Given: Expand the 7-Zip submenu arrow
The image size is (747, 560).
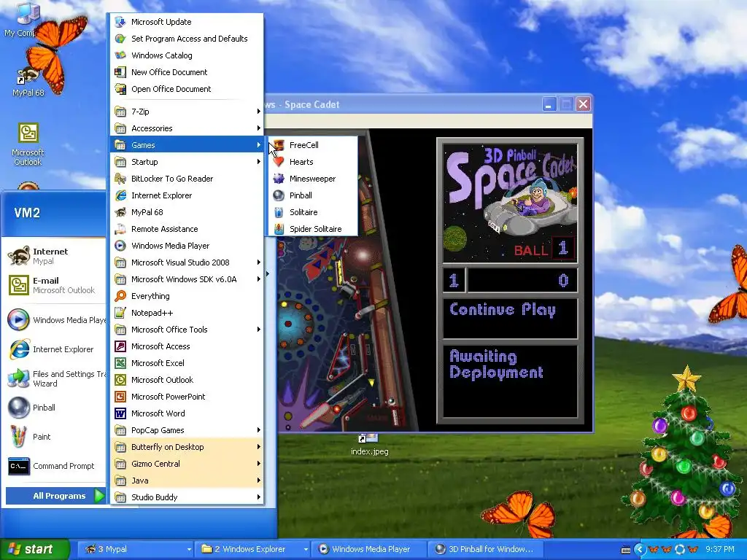Looking at the screenshot, I should pos(259,112).
